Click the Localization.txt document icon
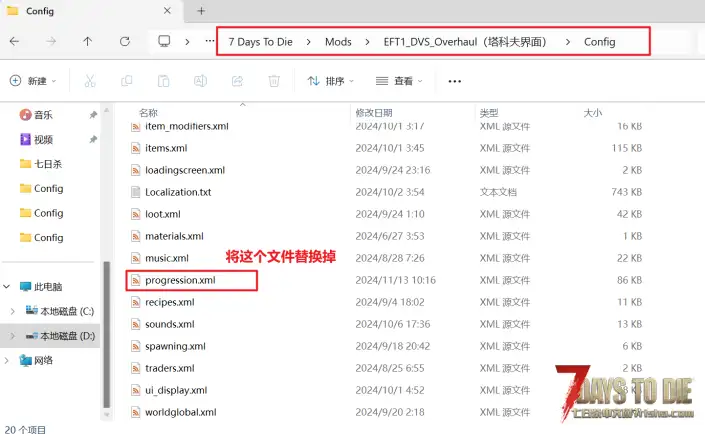 pos(135,192)
